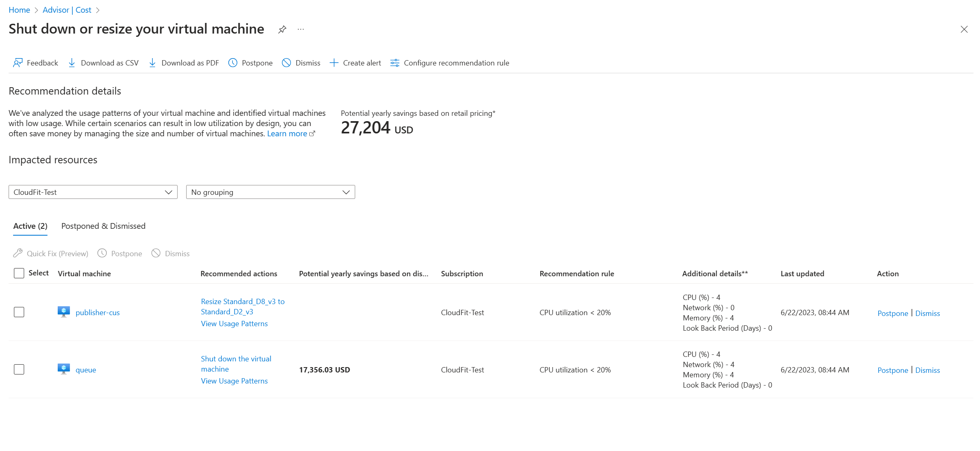Toggle the Select all checkbox
The image size is (980, 451).
19,273
